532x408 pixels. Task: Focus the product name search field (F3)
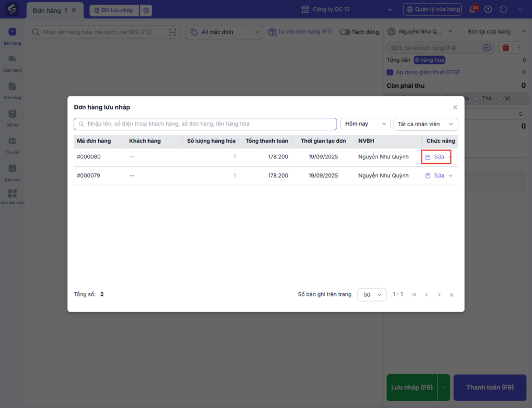pyautogui.click(x=104, y=32)
